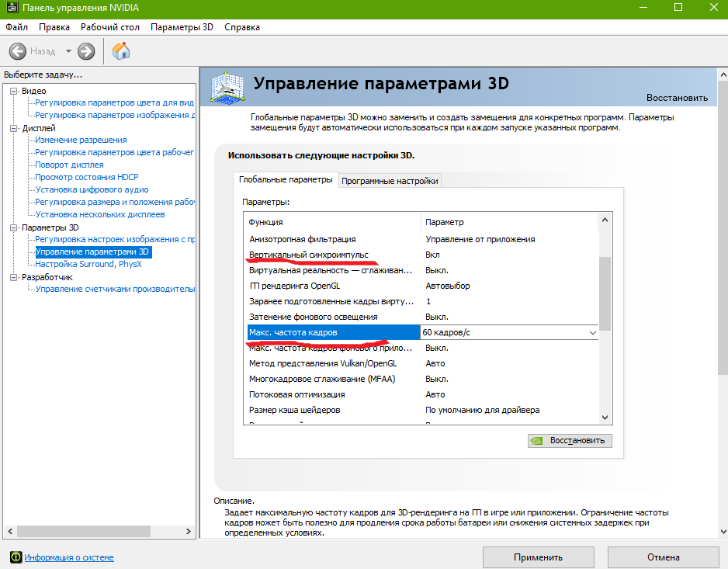Select the Глобальные параметры tab

(x=286, y=179)
